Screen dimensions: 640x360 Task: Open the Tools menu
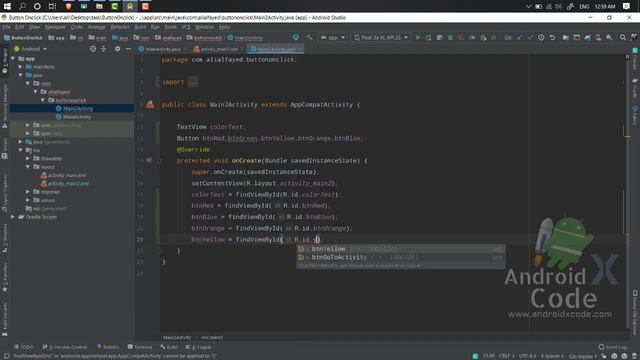171,27
